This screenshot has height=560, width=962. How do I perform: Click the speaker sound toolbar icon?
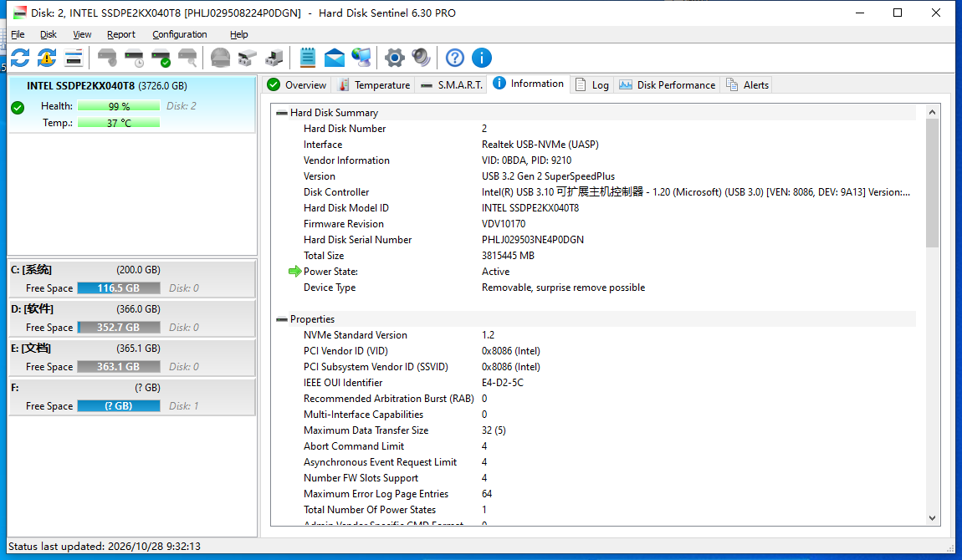(422, 59)
